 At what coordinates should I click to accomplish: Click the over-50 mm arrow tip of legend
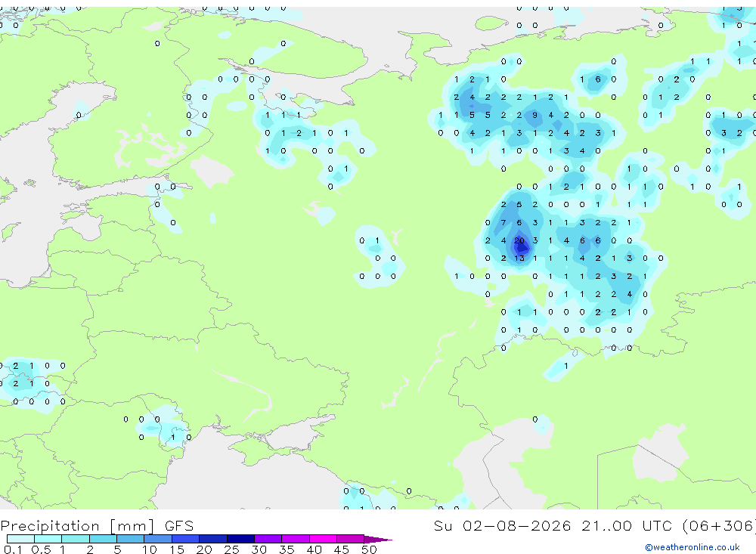pyautogui.click(x=378, y=540)
